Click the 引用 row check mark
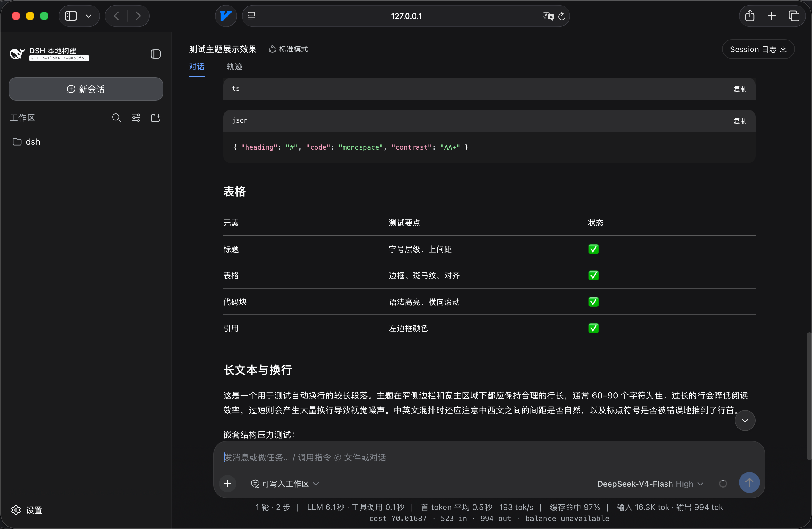The height and width of the screenshot is (529, 812). pos(594,328)
